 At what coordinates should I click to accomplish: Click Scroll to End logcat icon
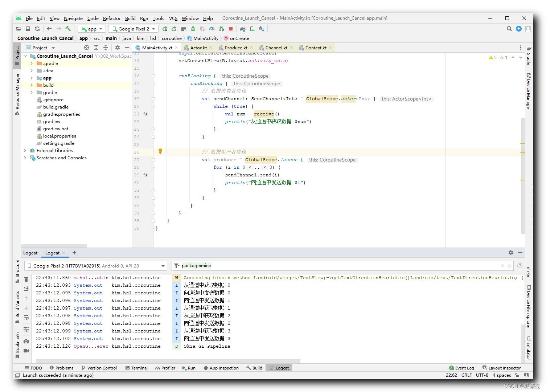26,289
